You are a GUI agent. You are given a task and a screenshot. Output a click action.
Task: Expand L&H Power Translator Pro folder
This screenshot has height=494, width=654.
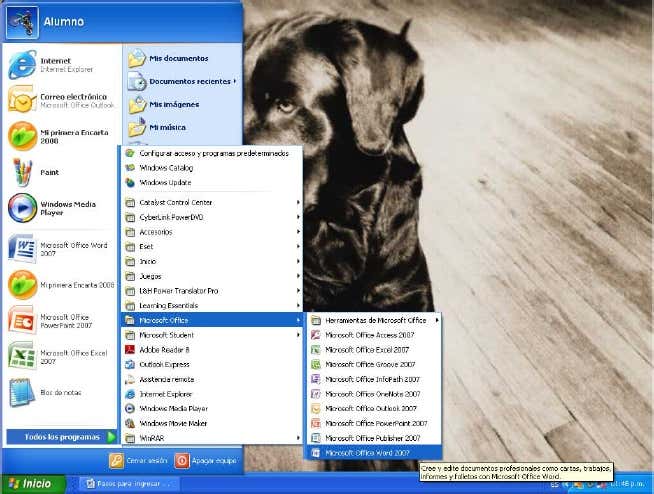click(211, 291)
